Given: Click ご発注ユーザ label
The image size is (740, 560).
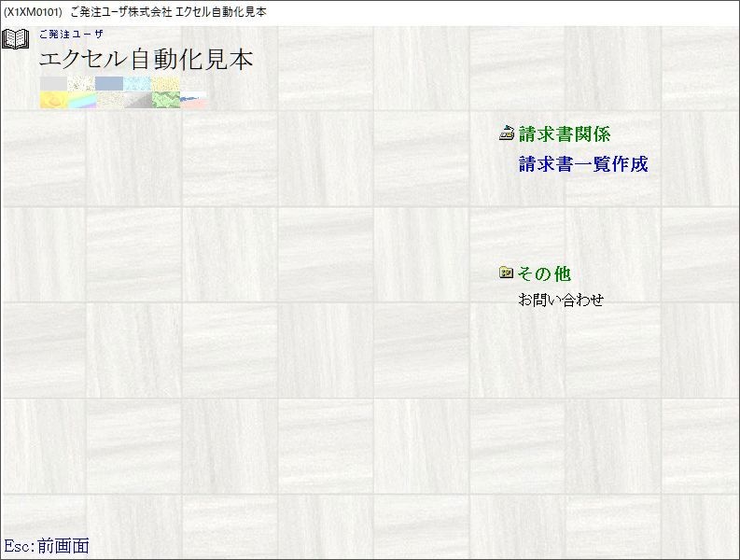Looking at the screenshot, I should tap(71, 34).
